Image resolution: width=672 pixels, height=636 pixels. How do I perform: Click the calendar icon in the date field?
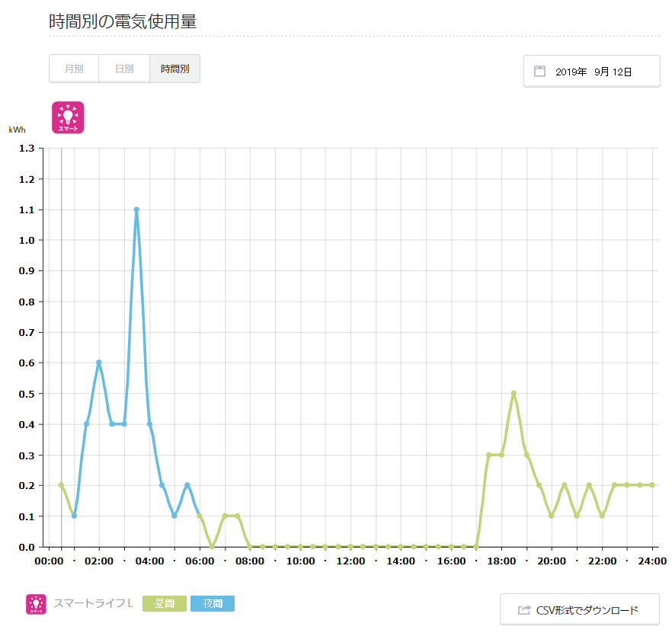[x=539, y=71]
